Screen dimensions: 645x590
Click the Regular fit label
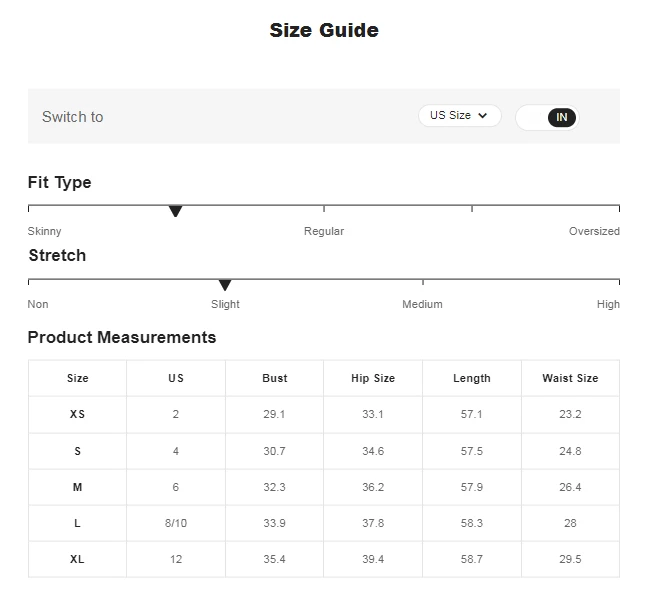point(324,231)
